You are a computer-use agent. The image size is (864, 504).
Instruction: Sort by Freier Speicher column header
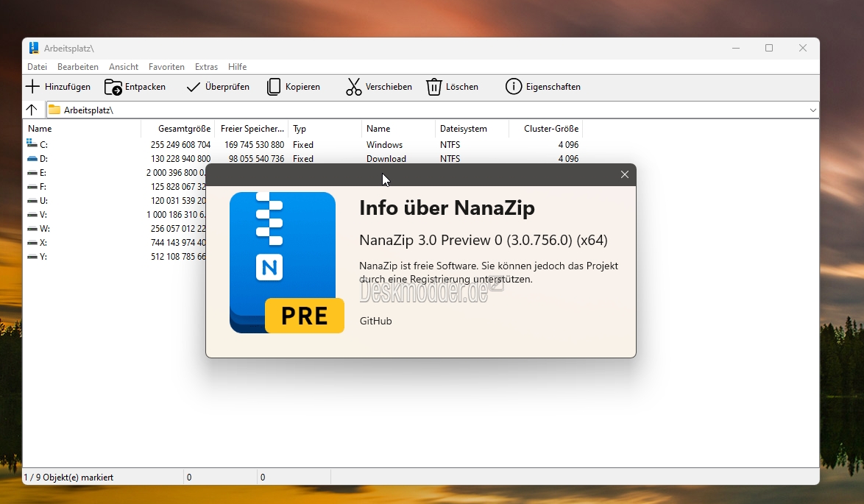click(251, 128)
